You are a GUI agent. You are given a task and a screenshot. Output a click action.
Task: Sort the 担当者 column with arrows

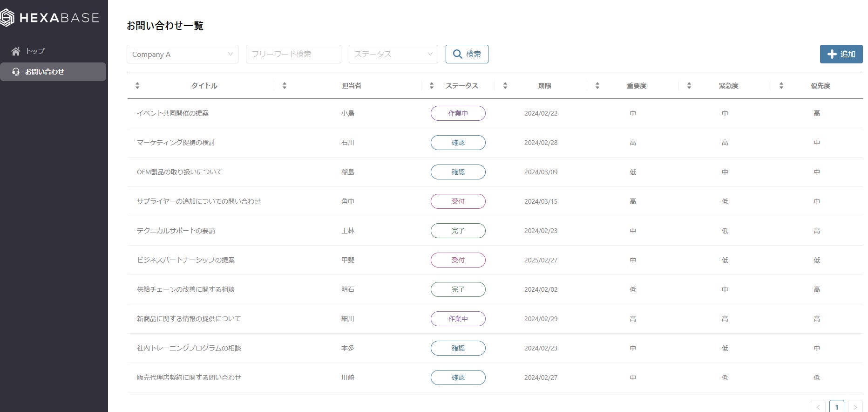(x=285, y=86)
